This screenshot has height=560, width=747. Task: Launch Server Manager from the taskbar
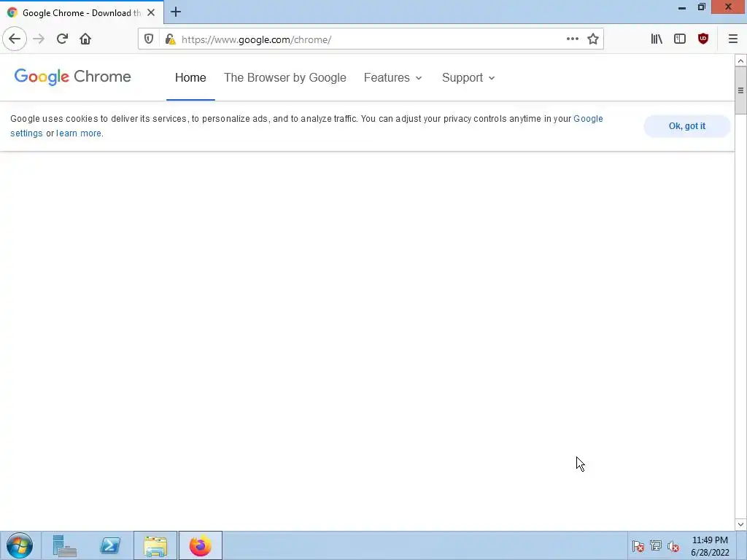64,545
